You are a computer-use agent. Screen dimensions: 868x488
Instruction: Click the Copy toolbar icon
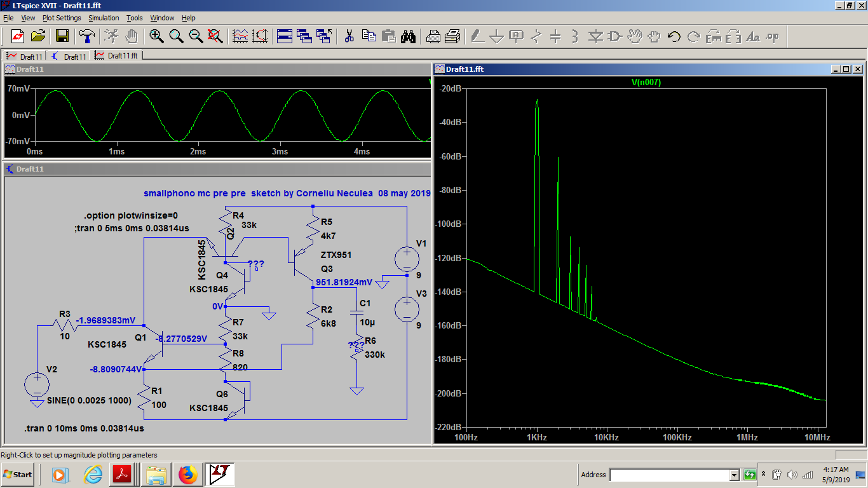[x=369, y=36]
